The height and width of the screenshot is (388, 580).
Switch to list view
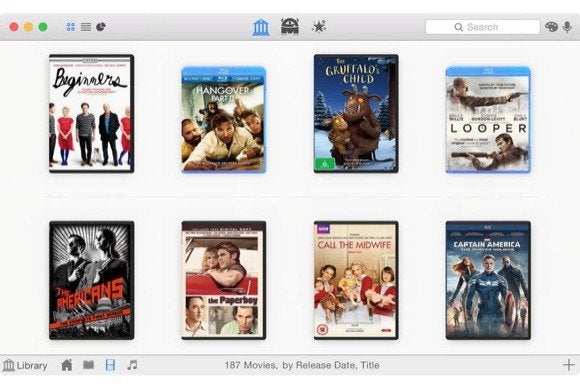pyautogui.click(x=86, y=27)
